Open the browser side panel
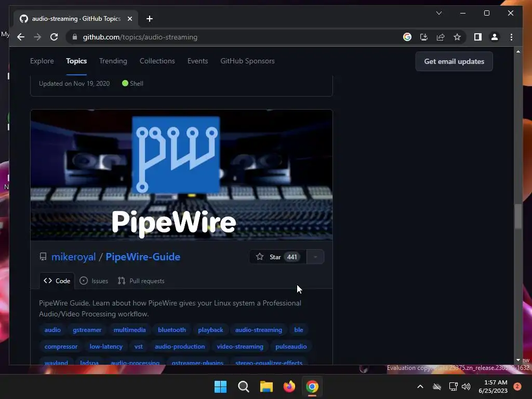Screen dimensions: 532x399 pyautogui.click(x=478, y=37)
